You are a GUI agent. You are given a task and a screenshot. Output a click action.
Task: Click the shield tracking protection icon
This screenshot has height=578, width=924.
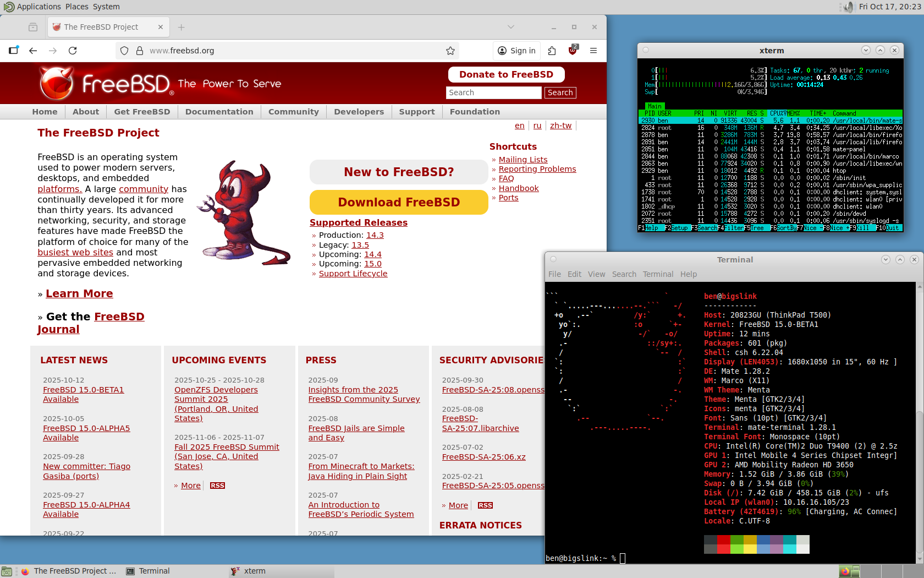124,51
